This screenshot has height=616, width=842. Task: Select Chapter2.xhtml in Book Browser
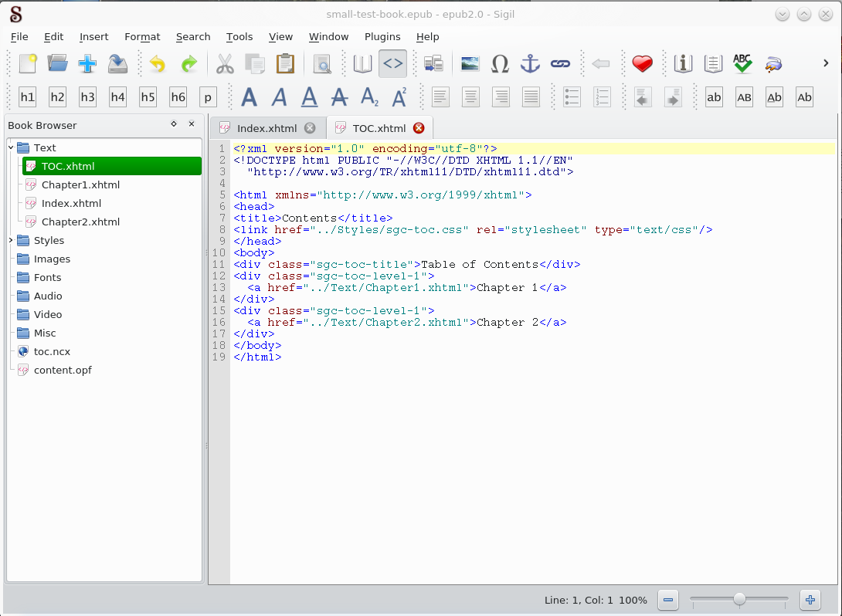(80, 222)
